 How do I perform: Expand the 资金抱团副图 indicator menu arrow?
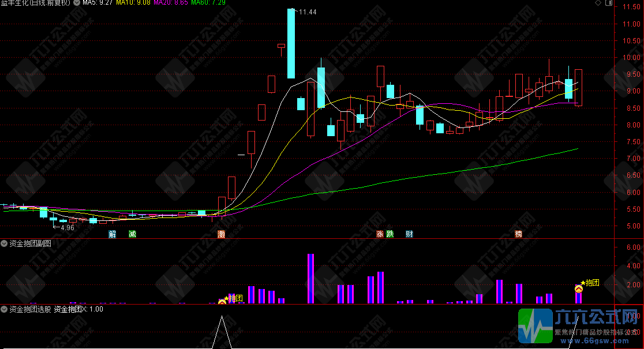[x=4, y=243]
